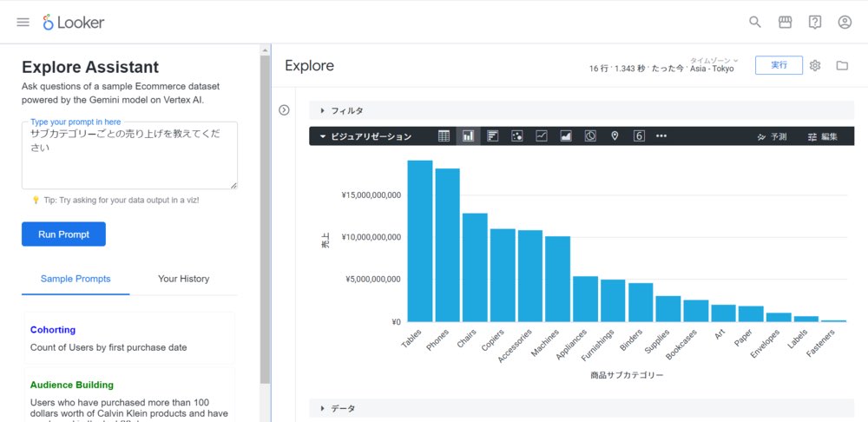Click the Accessories bar in chart
The height and width of the screenshot is (422, 868).
pos(530,276)
